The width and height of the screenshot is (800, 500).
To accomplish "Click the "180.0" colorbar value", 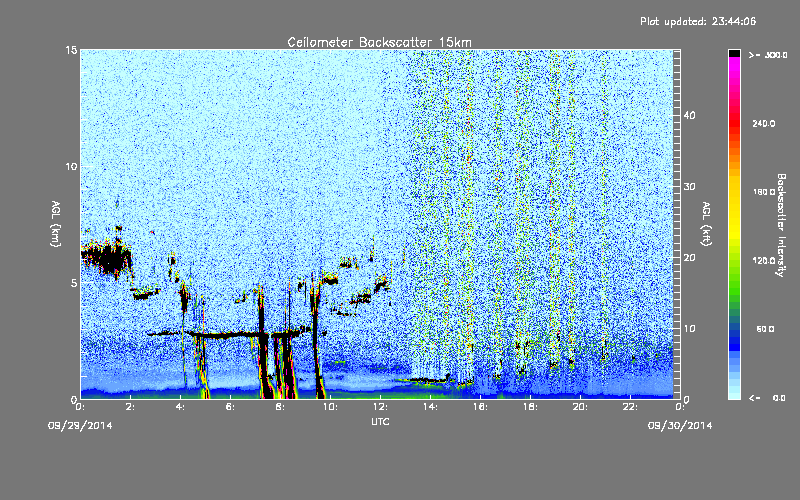I will click(764, 192).
